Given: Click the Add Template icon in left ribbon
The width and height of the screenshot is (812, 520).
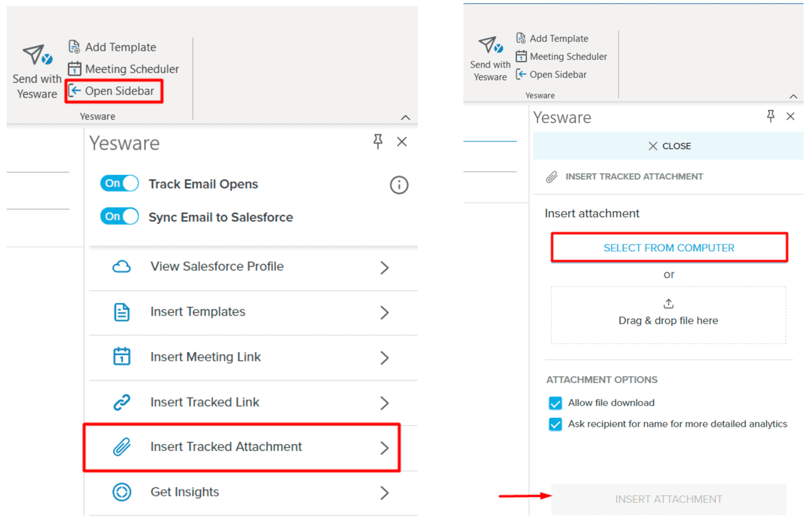Looking at the screenshot, I should (x=74, y=47).
